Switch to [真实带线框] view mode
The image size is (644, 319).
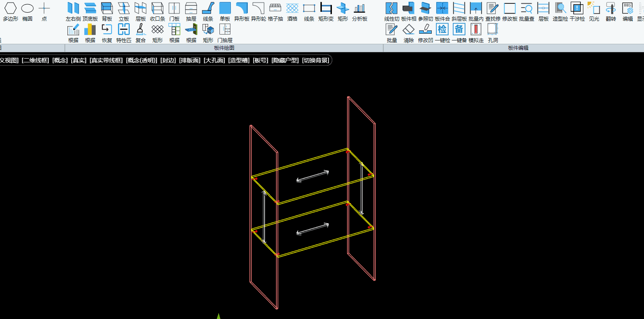tap(106, 60)
